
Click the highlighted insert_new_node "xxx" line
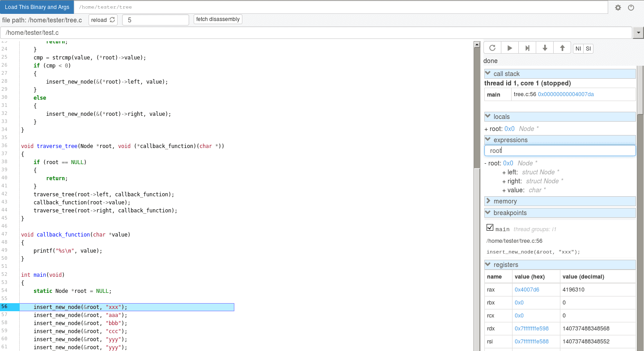click(127, 307)
